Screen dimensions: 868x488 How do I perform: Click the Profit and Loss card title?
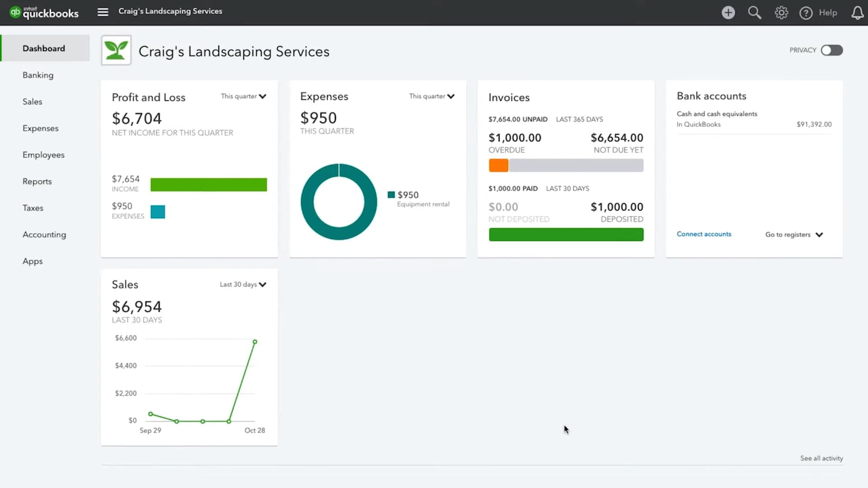148,97
